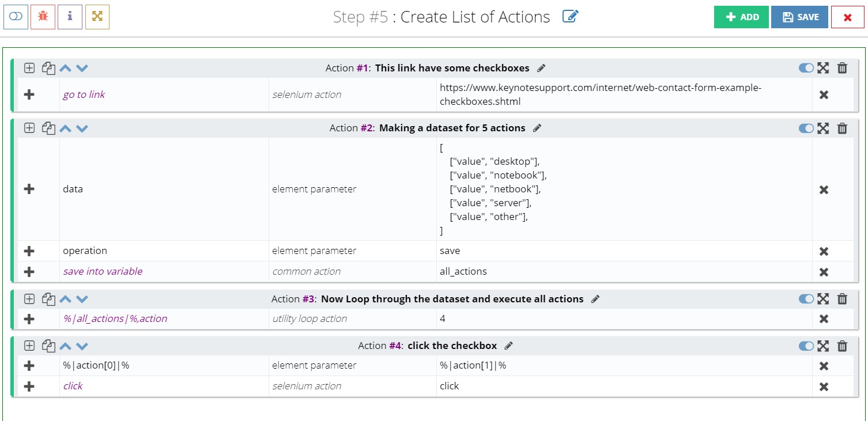Click the toggle icon button at top-left toolbar
The height and width of the screenshot is (421, 868).
pos(16,17)
